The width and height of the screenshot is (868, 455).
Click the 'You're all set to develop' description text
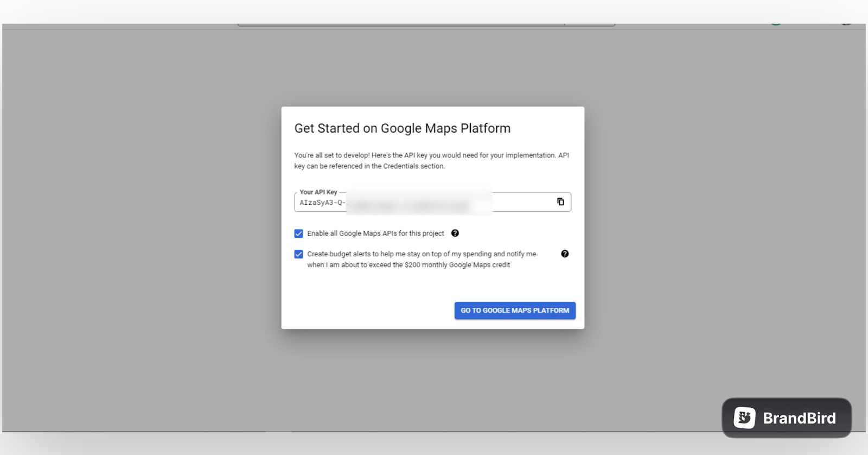pos(432,161)
